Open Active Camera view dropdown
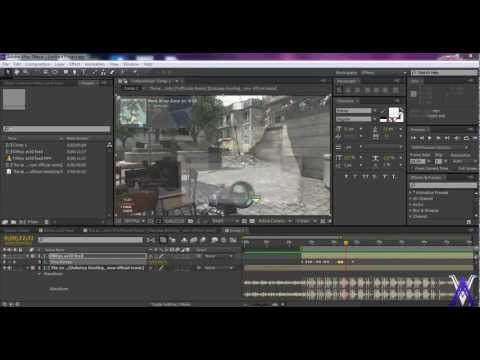The height and width of the screenshot is (360, 480). pos(275,221)
